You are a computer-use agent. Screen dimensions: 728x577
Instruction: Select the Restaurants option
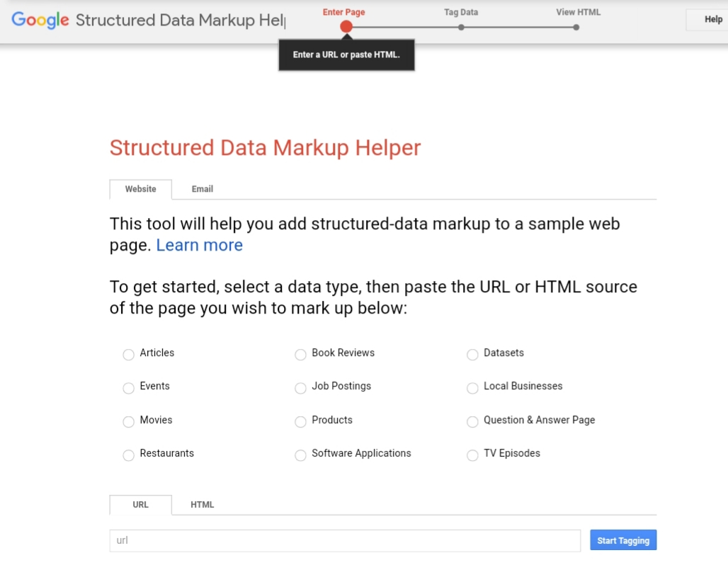coord(128,455)
